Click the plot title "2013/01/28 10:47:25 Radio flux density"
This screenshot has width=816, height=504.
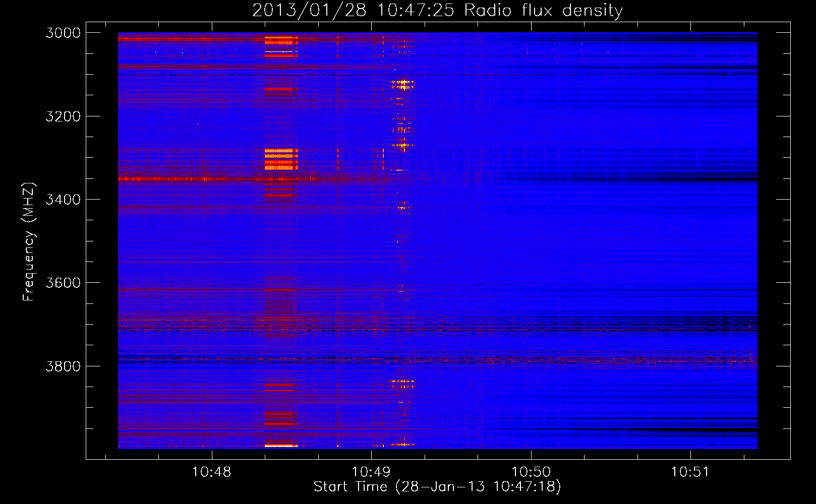[437, 10]
